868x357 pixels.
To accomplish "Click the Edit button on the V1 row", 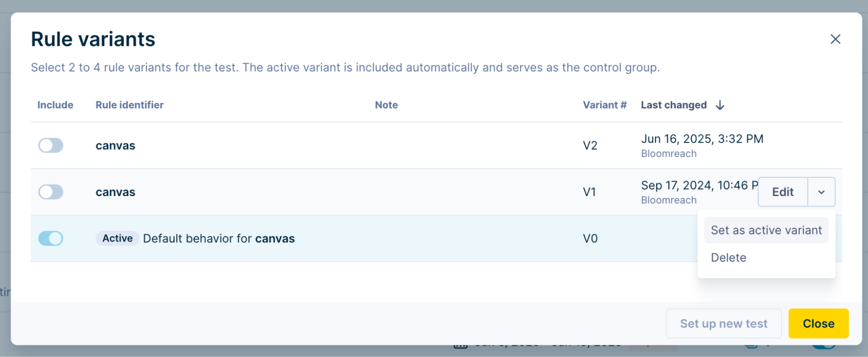I will (782, 192).
